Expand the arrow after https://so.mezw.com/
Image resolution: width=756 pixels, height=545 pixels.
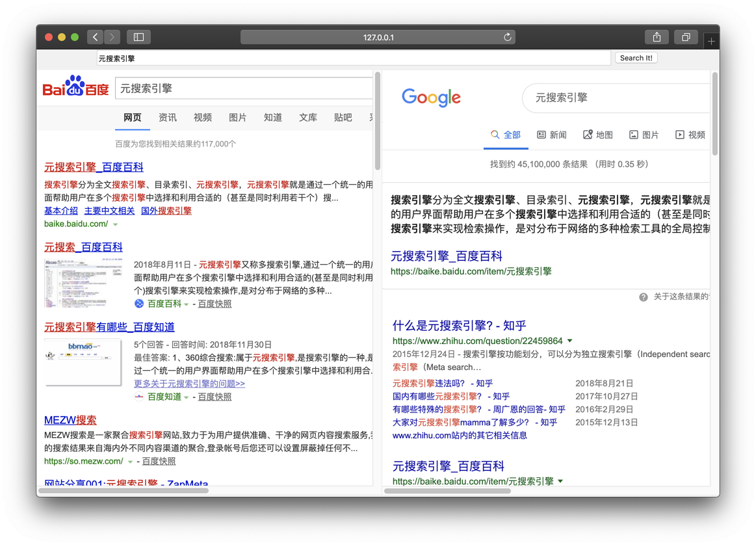coord(130,462)
